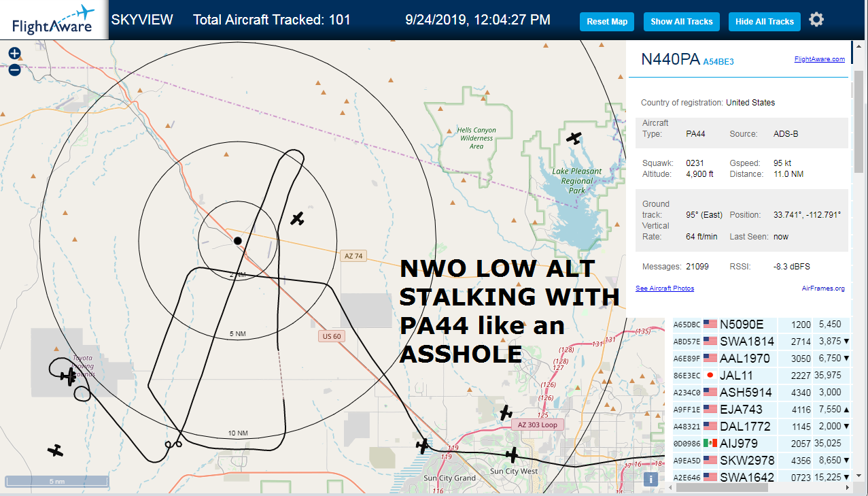
Task: Click the A54BE3 hex code beside N440PA
Action: [x=718, y=61]
